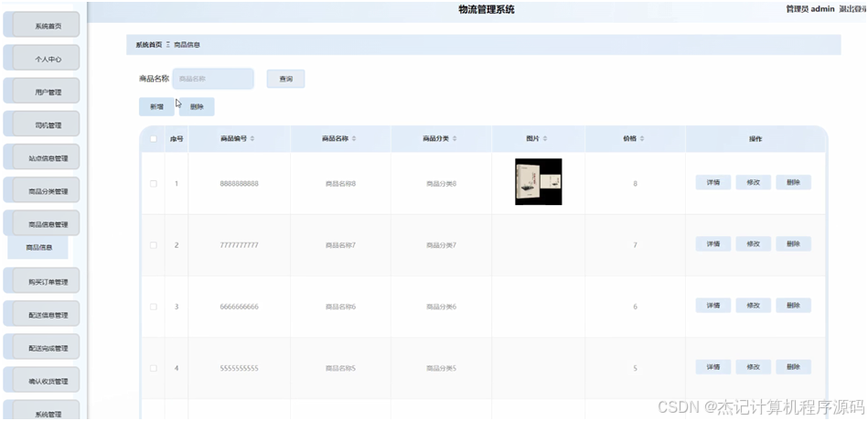Open 确认收货管理 sidebar menu
This screenshot has height=421, width=868.
[x=46, y=381]
